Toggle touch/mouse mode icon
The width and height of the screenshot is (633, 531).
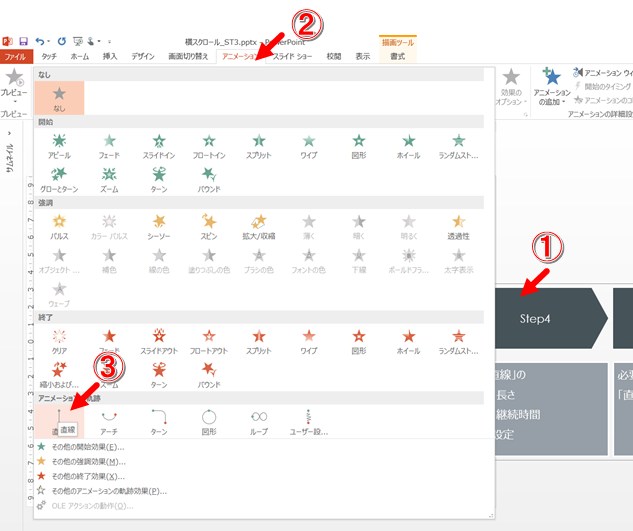pyautogui.click(x=91, y=41)
